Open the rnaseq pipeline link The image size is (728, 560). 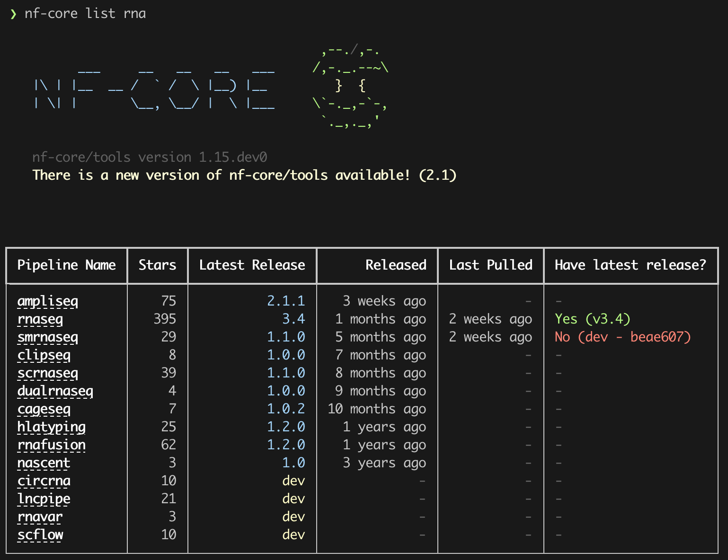(x=40, y=319)
